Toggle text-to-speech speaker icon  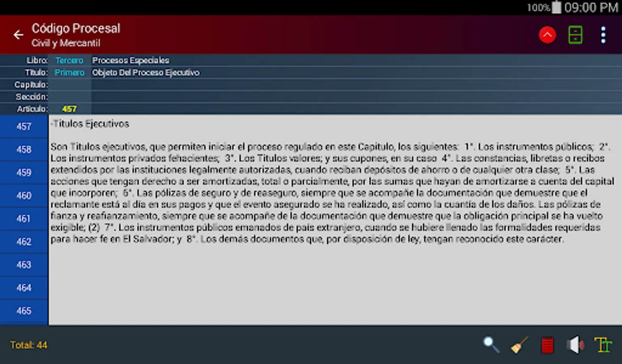pyautogui.click(x=575, y=345)
